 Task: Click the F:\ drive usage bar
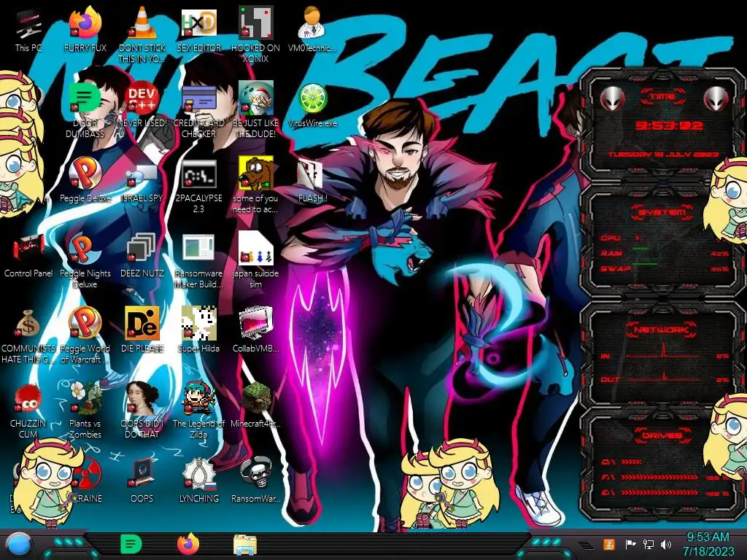661,477
